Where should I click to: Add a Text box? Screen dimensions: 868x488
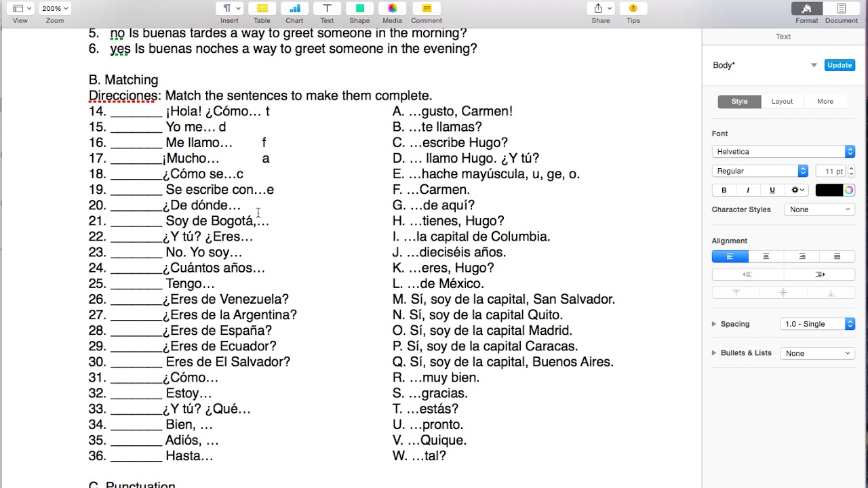pyautogui.click(x=327, y=8)
